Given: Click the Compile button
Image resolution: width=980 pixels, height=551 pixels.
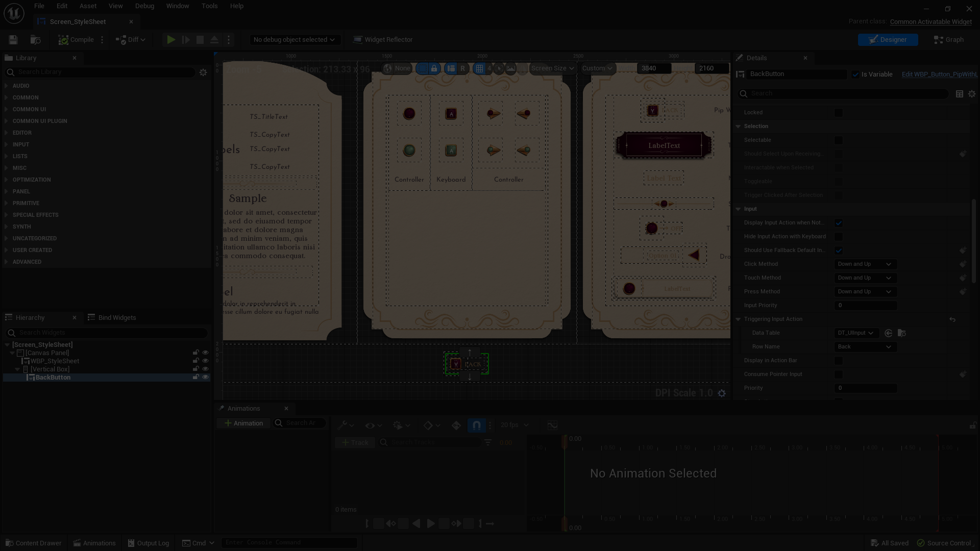Looking at the screenshot, I should 76,40.
